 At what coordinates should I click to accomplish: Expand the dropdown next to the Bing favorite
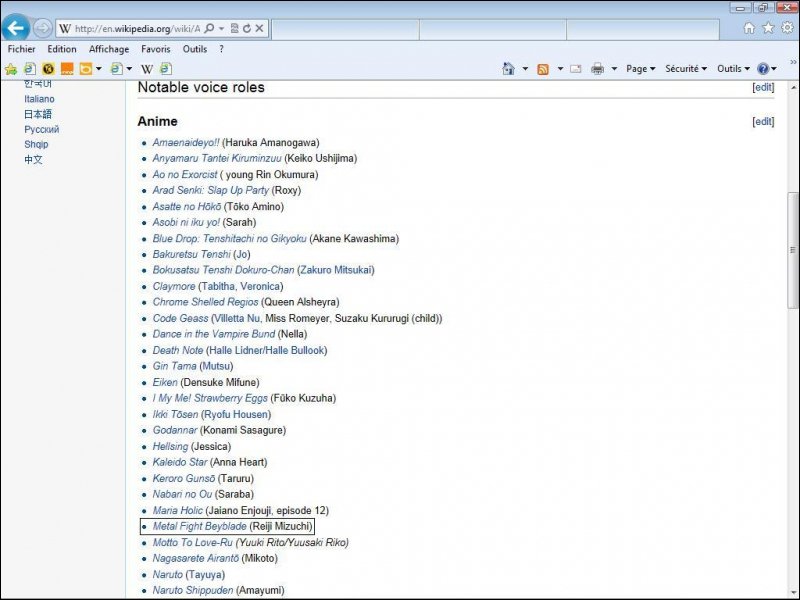[x=98, y=68]
